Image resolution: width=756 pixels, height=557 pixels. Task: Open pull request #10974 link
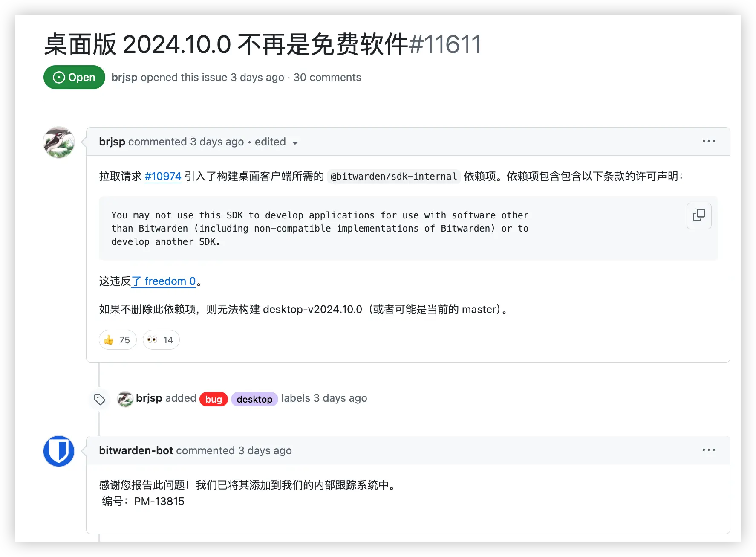pos(163,176)
